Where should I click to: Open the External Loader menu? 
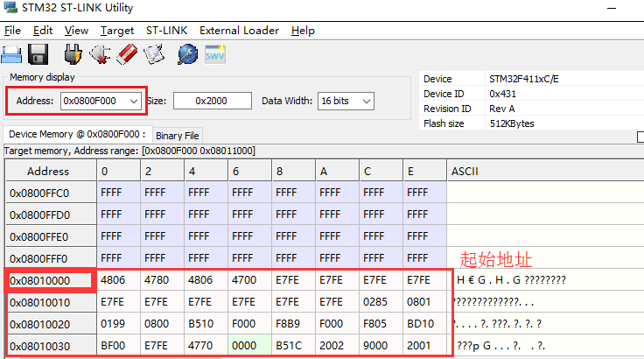239,31
